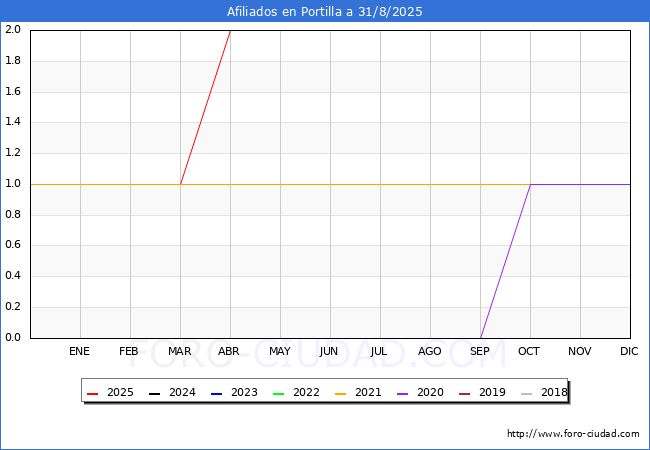Viewport: 650px width, 450px height.
Task: Click the AGO month axis label
Action: click(x=429, y=351)
